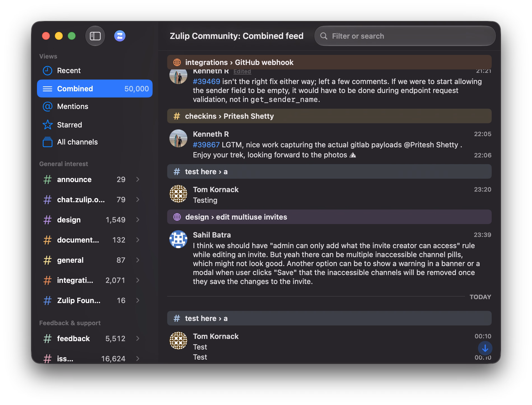Click the blue hash icon beside Zulip Foun...
This screenshot has height=405, width=532.
[x=48, y=301]
